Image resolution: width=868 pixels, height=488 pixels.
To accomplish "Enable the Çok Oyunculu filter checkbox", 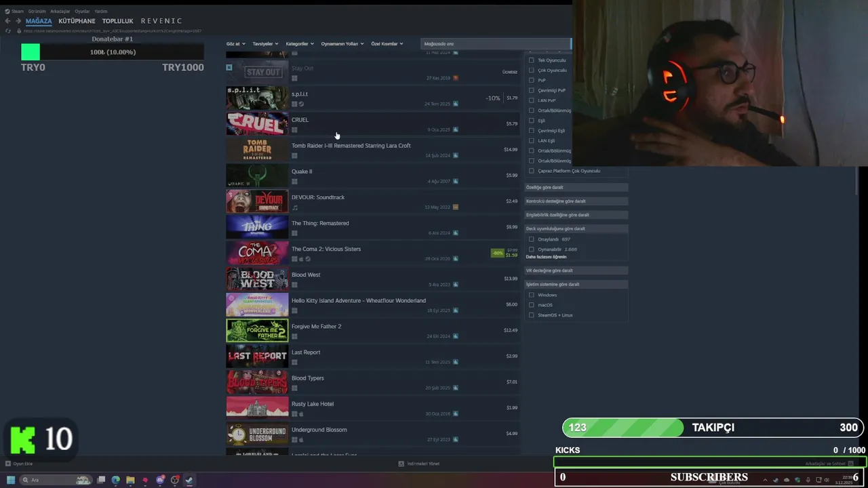I will click(532, 70).
